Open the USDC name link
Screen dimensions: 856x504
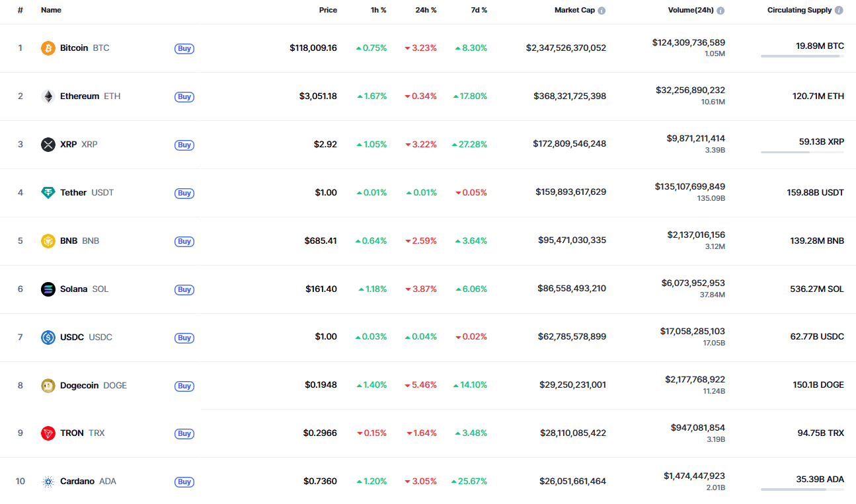pyautogui.click(x=86, y=338)
